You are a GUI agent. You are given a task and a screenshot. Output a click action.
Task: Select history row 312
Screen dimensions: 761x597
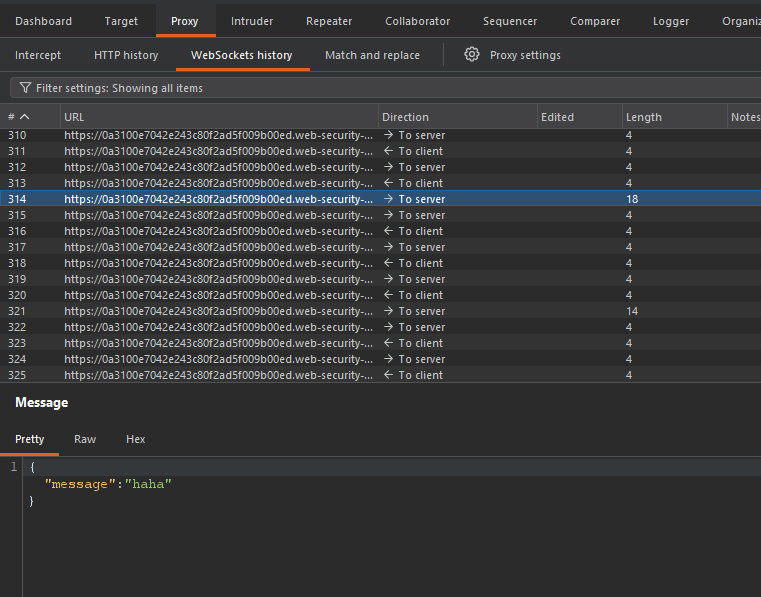click(380, 167)
